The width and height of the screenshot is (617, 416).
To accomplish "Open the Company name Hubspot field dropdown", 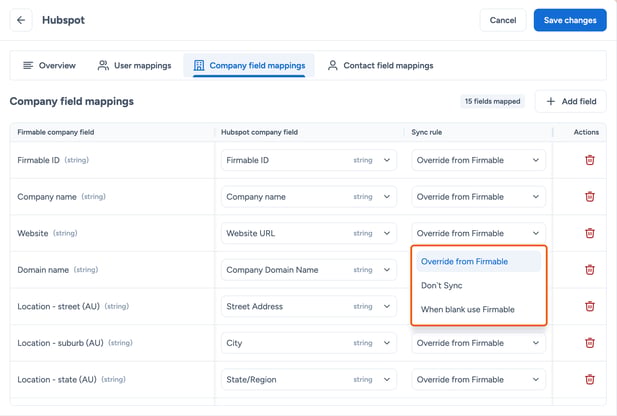I will tap(309, 197).
